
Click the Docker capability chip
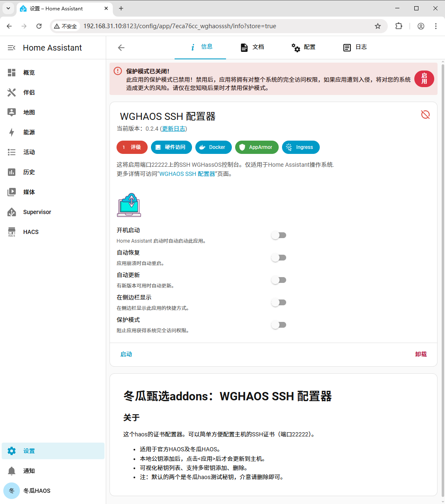point(214,147)
